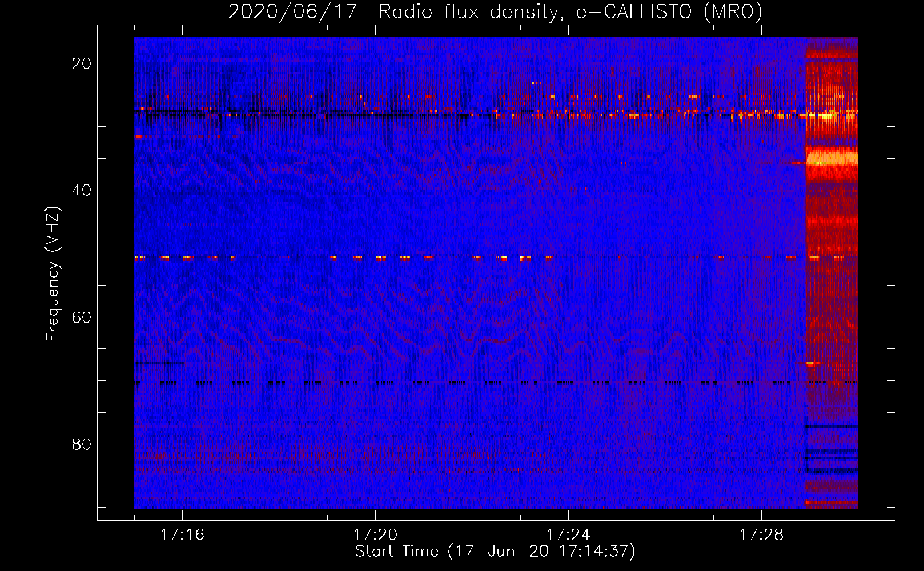Screen dimensions: 924x571
Task: Click the 17:20 time tick label
Action: 375,534
